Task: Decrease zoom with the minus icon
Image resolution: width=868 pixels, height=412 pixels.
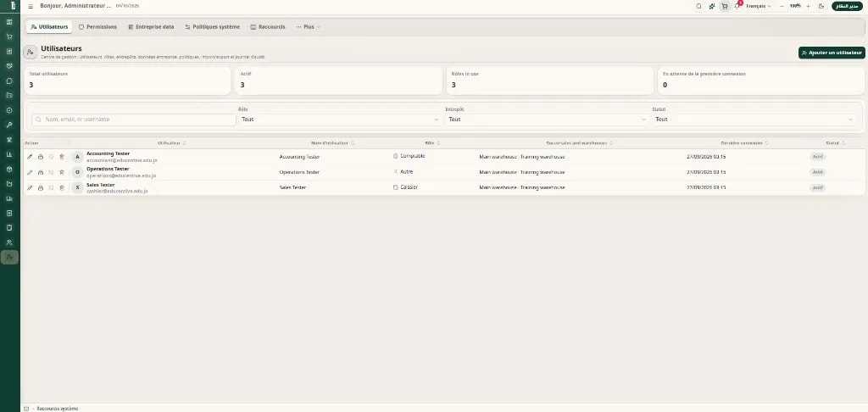Action: (x=782, y=6)
